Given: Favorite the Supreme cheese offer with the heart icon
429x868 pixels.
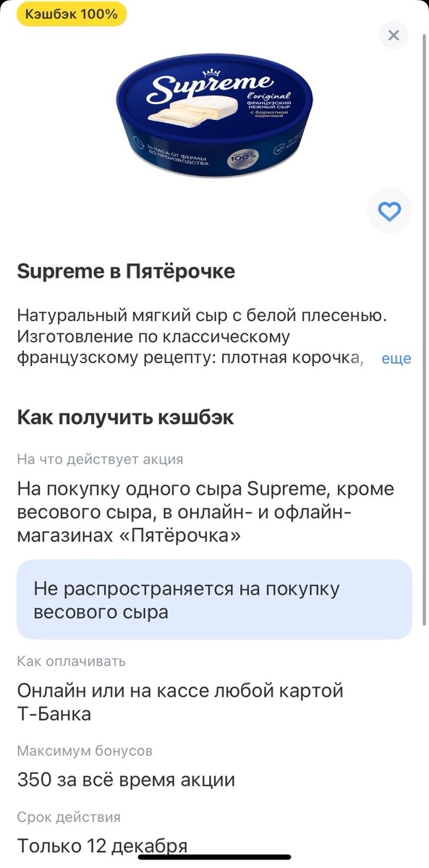Looking at the screenshot, I should click(x=389, y=212).
